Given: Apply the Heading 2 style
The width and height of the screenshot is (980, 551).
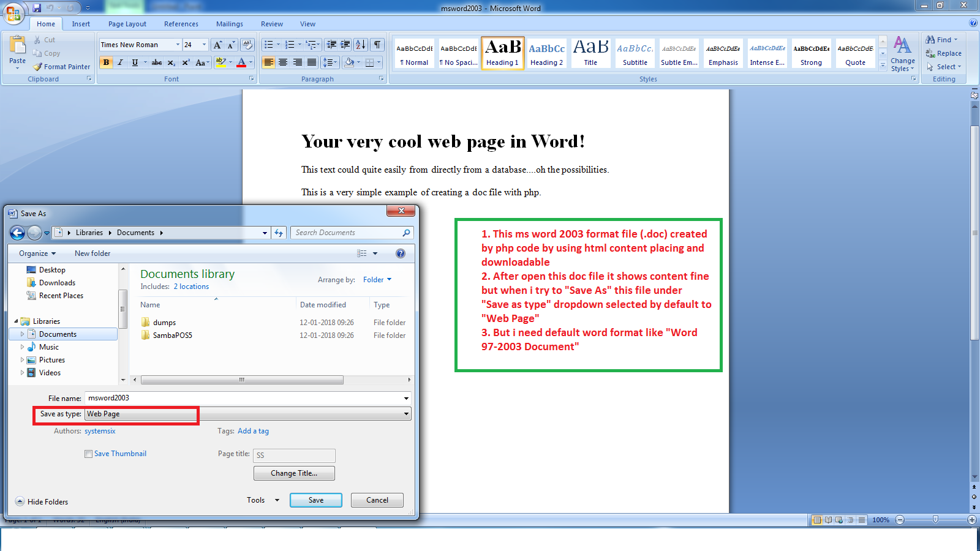Looking at the screenshot, I should click(546, 53).
